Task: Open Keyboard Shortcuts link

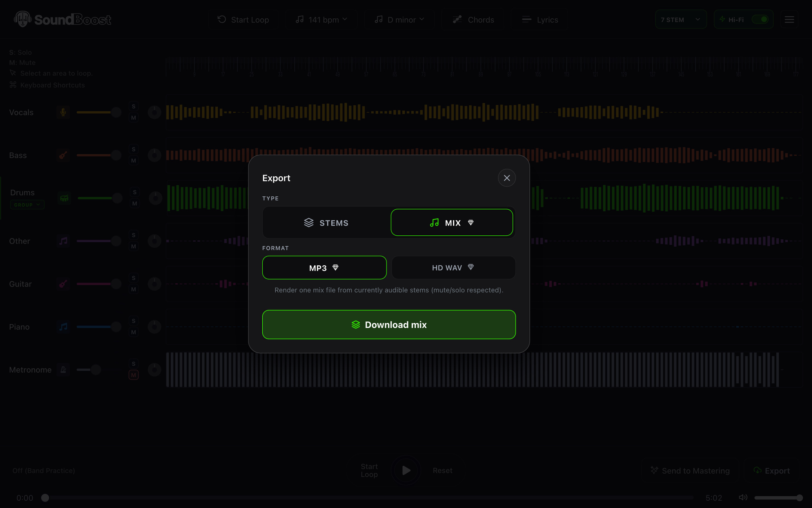Action: (47, 85)
